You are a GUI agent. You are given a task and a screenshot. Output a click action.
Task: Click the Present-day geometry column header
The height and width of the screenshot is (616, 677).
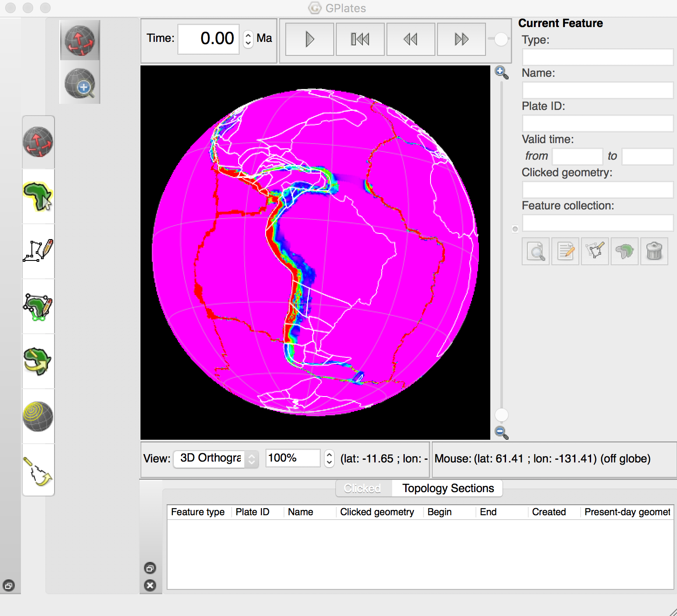627,512
